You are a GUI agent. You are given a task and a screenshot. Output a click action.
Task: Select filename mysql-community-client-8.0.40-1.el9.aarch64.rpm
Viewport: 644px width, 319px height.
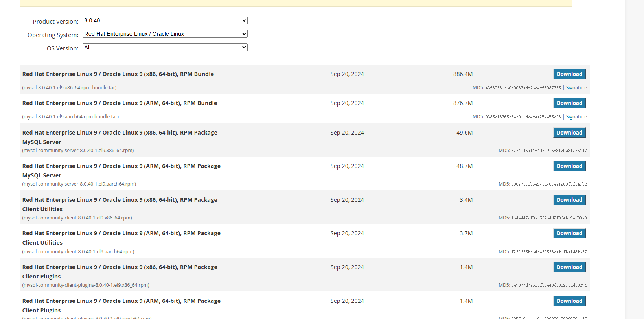click(x=78, y=252)
